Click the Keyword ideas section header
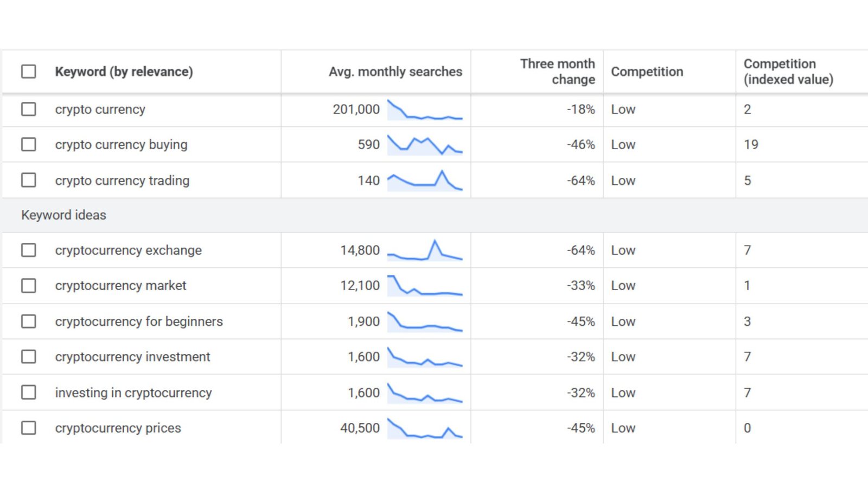 tap(63, 215)
